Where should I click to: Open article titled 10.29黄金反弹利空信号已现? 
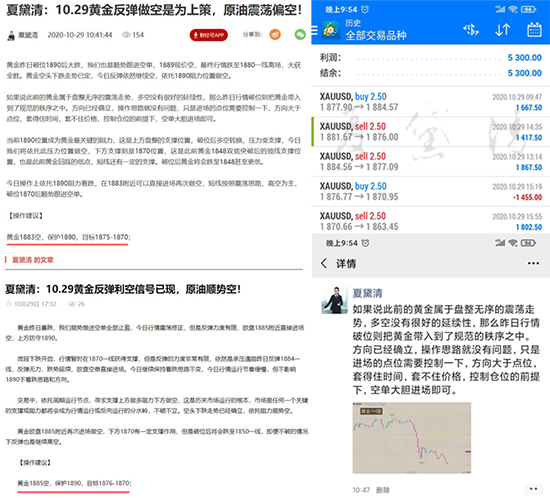[123, 289]
